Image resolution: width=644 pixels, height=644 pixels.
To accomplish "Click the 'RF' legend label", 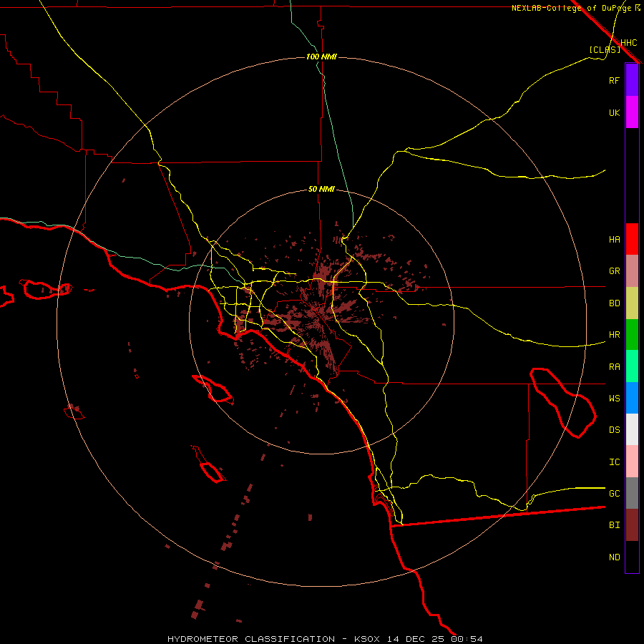I will pos(615,80).
